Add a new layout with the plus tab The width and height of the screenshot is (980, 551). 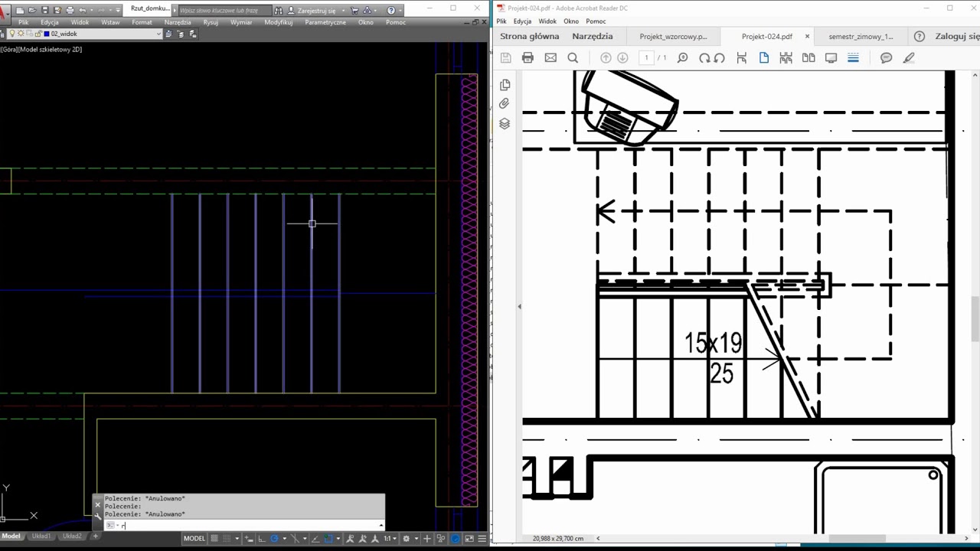point(95,536)
